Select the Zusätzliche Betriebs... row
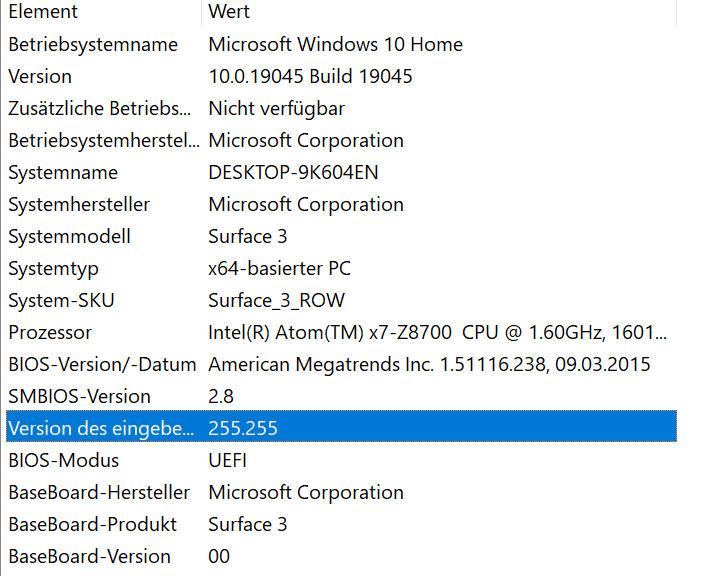The height and width of the screenshot is (576, 704). [x=99, y=108]
